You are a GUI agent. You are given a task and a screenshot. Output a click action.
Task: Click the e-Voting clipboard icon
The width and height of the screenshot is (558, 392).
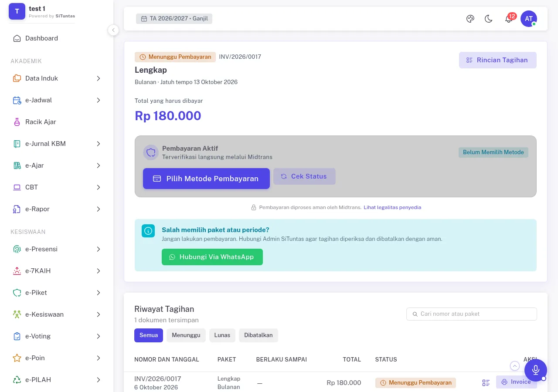pos(17,336)
